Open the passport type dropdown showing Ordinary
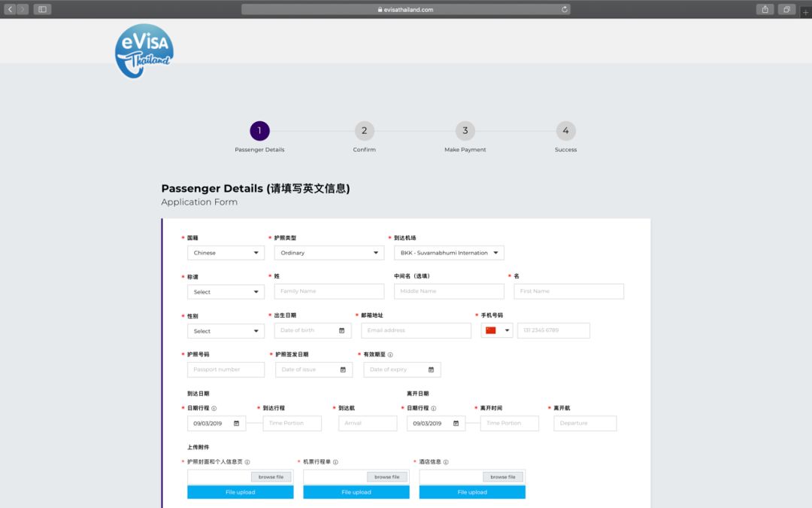Viewport: 812px width, 508px height. tap(329, 252)
